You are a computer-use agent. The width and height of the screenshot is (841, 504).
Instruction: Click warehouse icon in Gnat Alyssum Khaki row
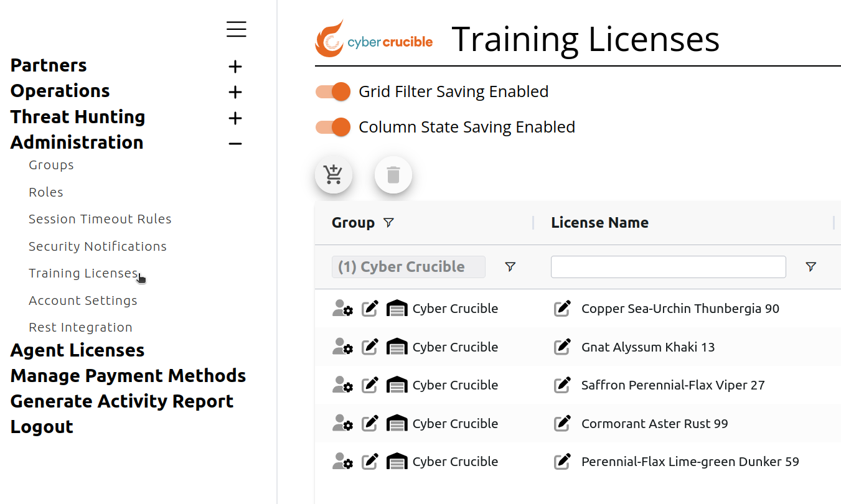click(397, 347)
